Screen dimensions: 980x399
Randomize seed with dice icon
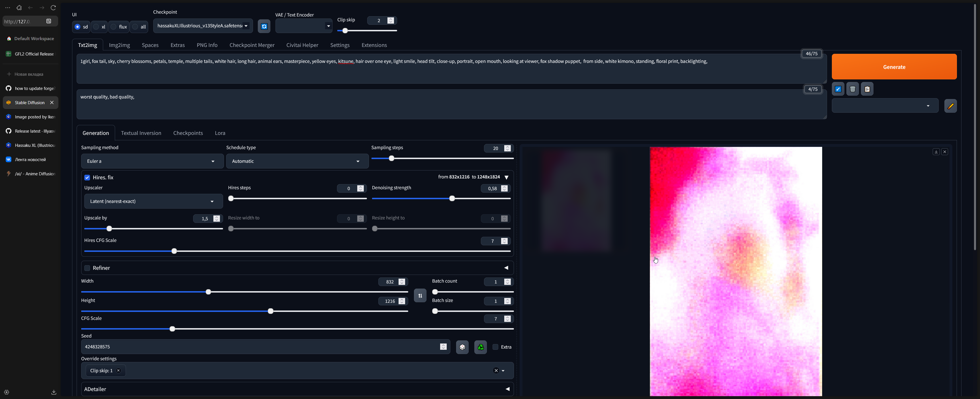[x=462, y=347]
